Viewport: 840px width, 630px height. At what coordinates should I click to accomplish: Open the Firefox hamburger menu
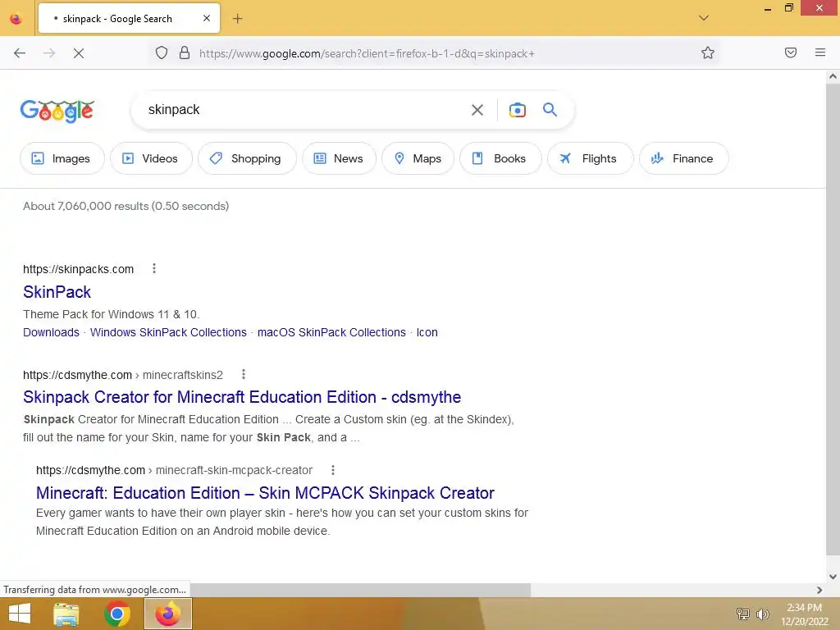pyautogui.click(x=820, y=52)
